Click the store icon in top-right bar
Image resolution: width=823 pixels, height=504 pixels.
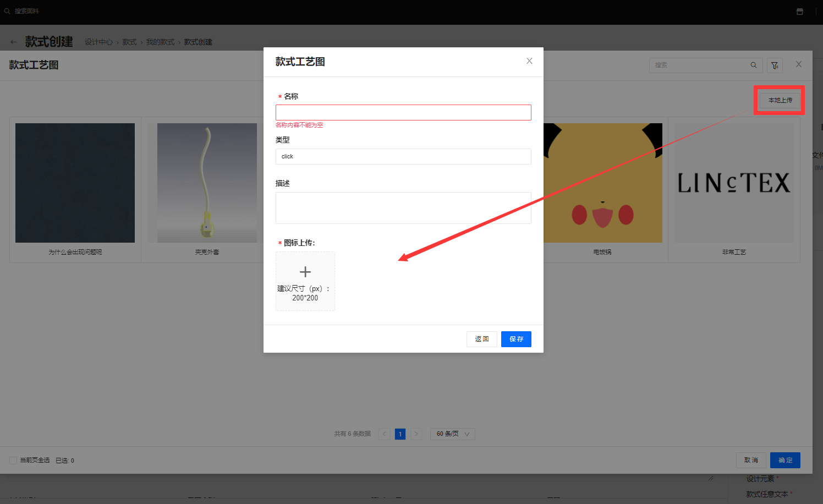coord(800,11)
